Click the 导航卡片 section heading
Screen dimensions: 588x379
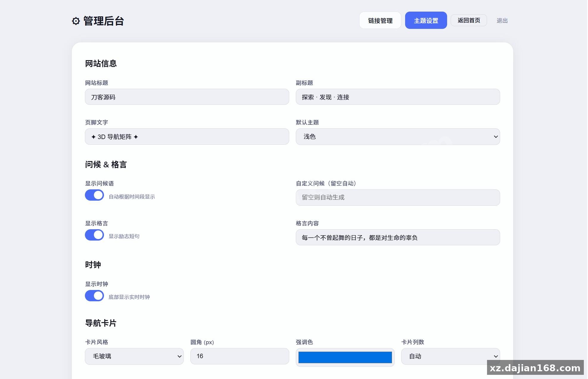[101, 323]
